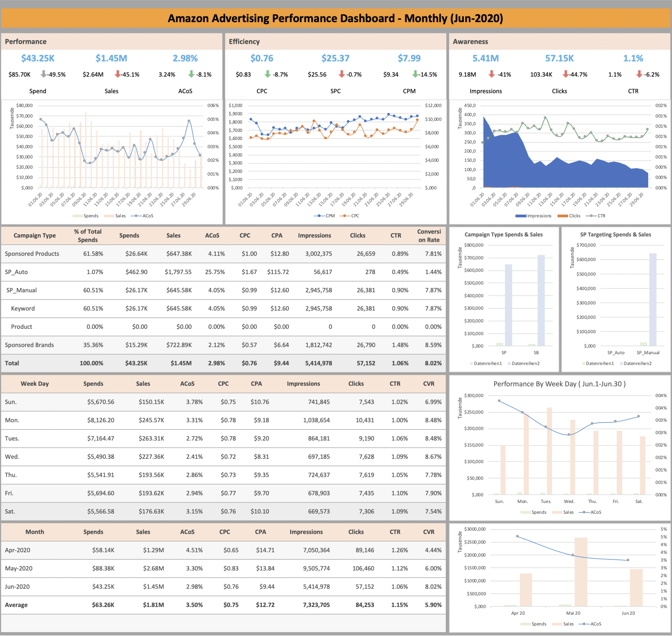The height and width of the screenshot is (636, 672).
Task: Click the orange Clicks legend swatch in Awareness chart
Action: [x=563, y=216]
